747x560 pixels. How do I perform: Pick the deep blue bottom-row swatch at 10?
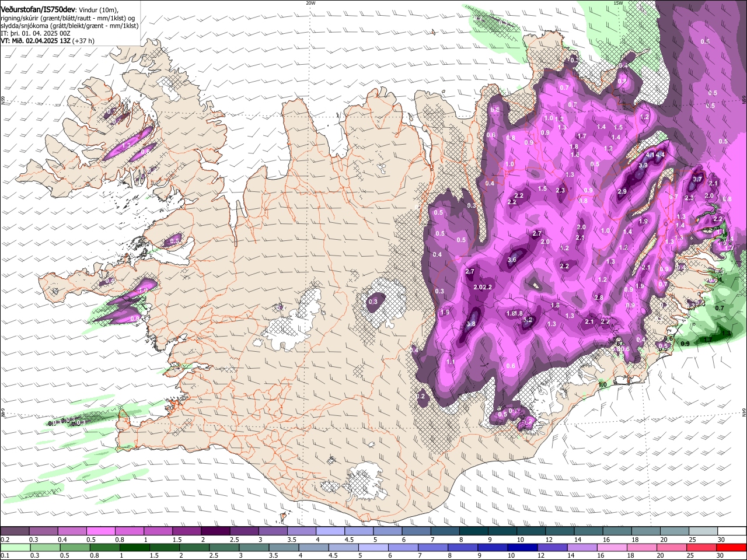click(x=523, y=548)
